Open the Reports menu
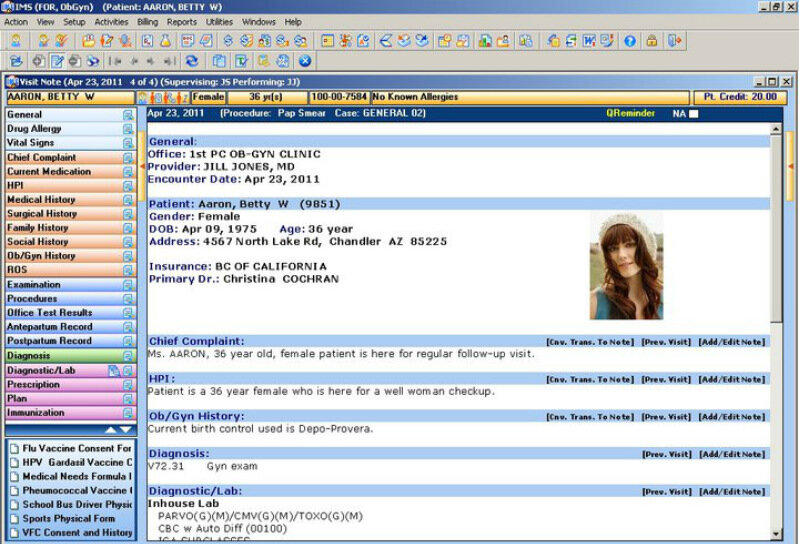The width and height of the screenshot is (799, 544). click(182, 21)
